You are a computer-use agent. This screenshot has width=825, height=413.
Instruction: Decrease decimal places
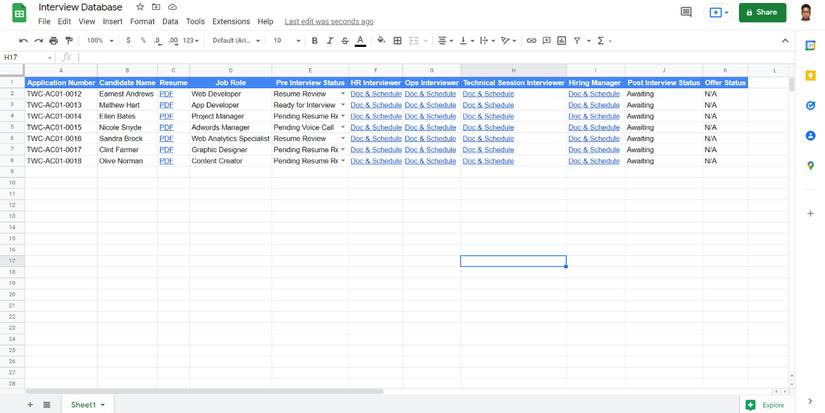click(x=158, y=41)
